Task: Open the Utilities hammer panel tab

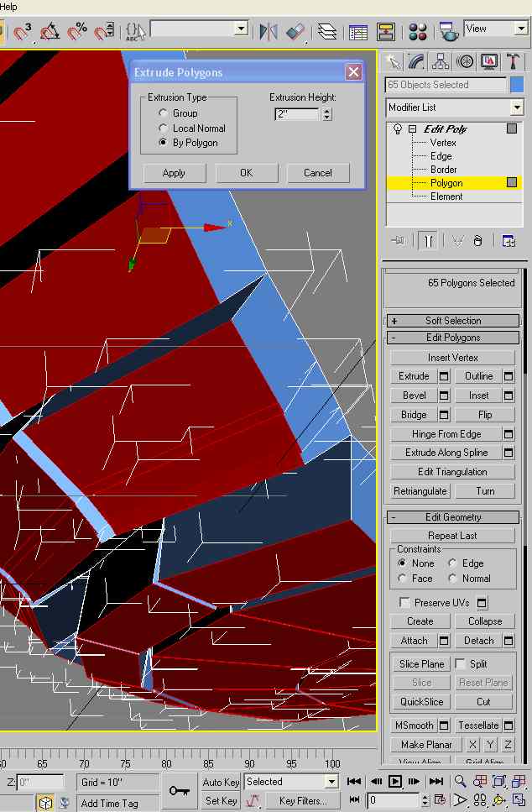Action: coord(514,62)
